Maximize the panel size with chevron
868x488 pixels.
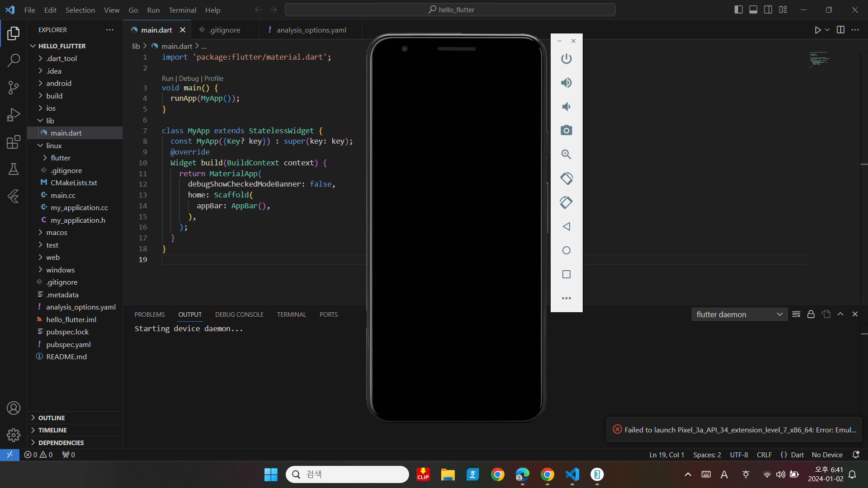[840, 314]
